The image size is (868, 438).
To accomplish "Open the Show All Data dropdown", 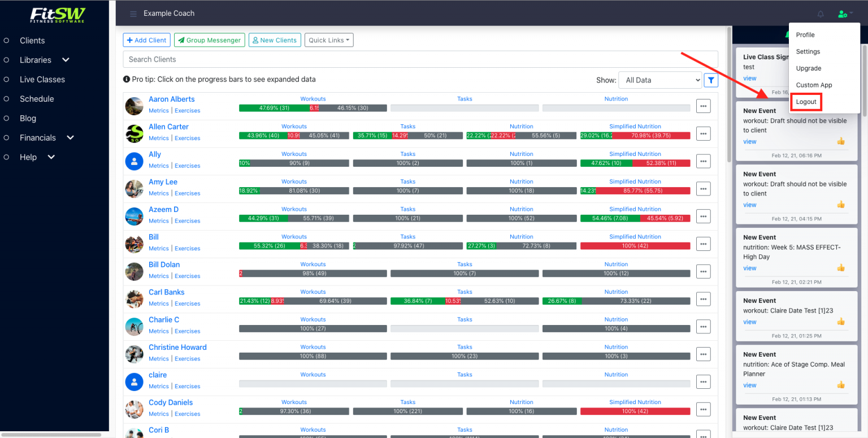I will (x=659, y=80).
